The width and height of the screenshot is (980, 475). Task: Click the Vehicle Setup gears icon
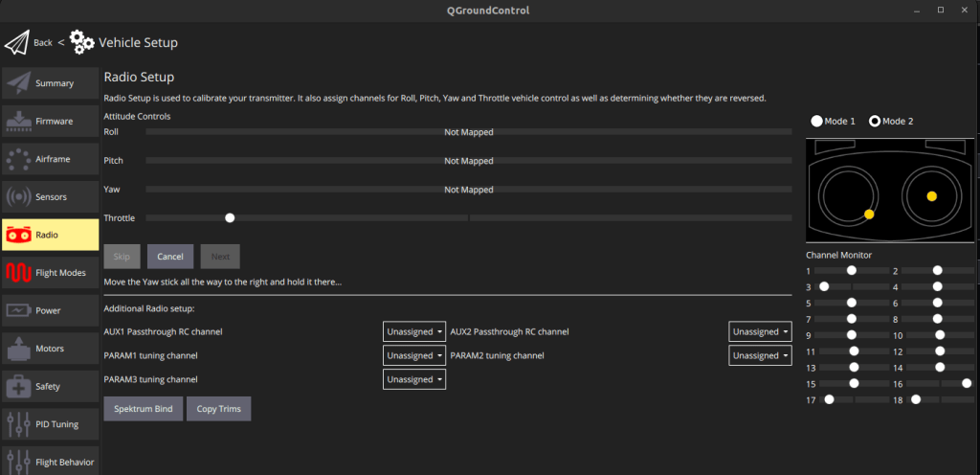click(82, 42)
